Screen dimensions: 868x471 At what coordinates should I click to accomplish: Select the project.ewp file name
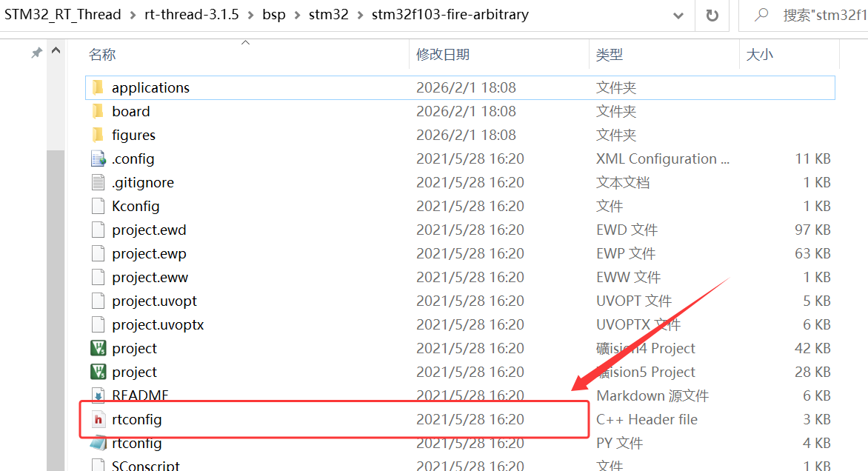(149, 253)
